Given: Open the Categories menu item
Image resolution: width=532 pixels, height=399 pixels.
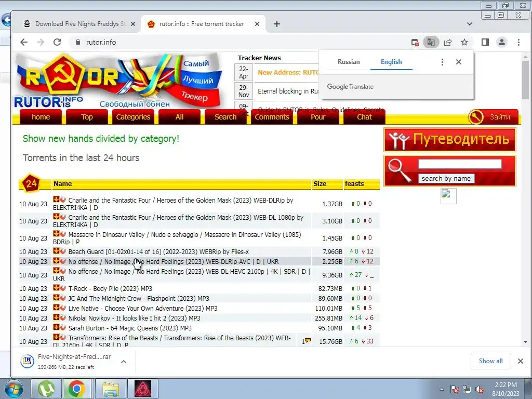Looking at the screenshot, I should 133,117.
